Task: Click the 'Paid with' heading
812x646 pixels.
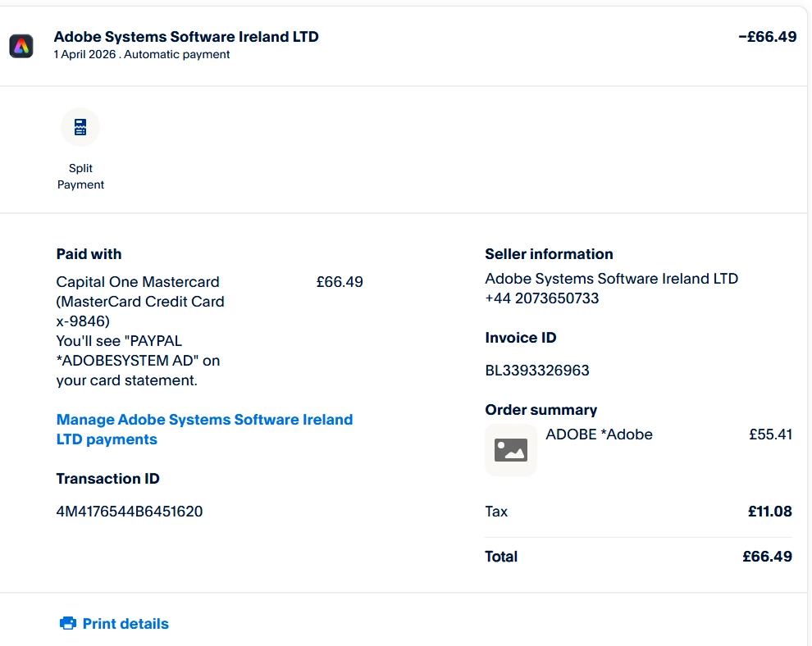Action: [89, 254]
